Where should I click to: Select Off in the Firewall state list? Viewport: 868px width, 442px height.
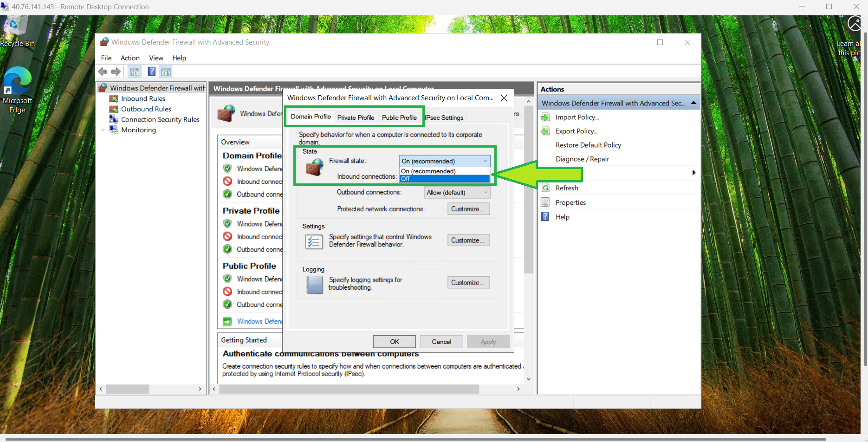[x=445, y=179]
